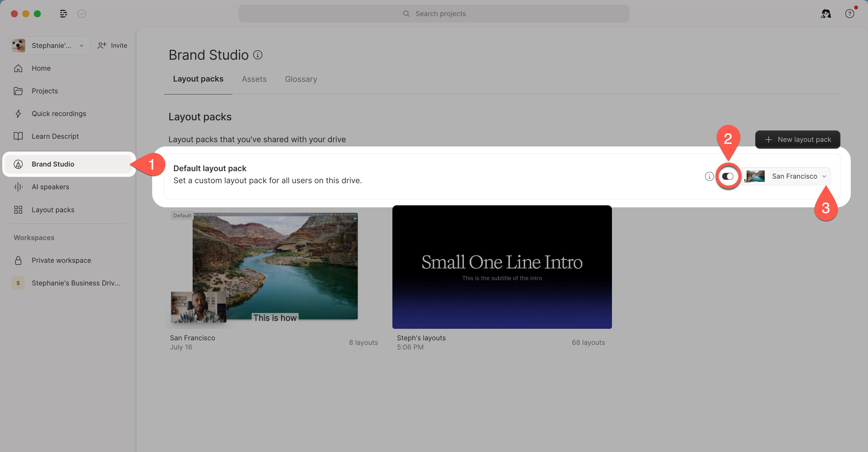Image resolution: width=868 pixels, height=452 pixels.
Task: Switch to the Assets tab
Action: pyautogui.click(x=254, y=79)
